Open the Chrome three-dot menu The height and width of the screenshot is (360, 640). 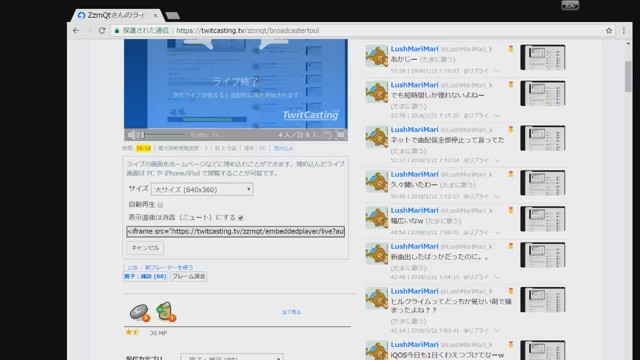[624, 31]
